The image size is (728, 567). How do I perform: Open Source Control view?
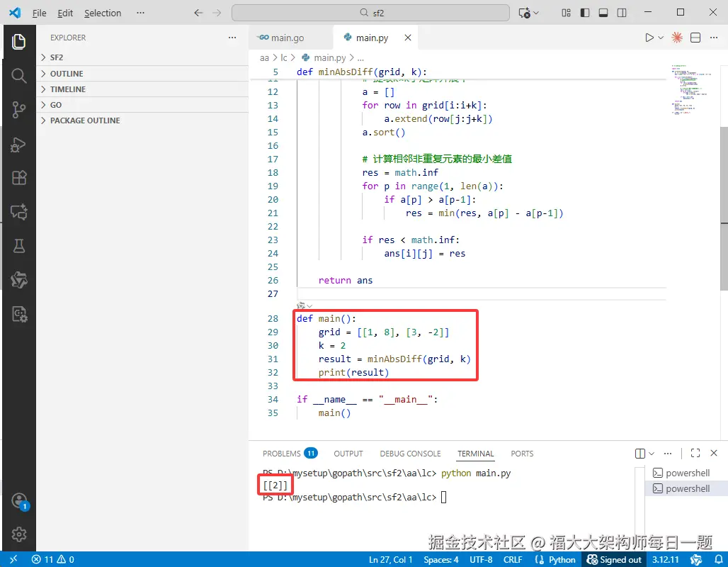pyautogui.click(x=18, y=110)
